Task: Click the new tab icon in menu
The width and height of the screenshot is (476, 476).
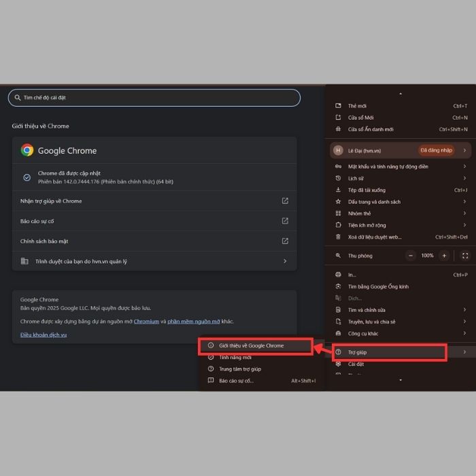Action: (x=338, y=105)
